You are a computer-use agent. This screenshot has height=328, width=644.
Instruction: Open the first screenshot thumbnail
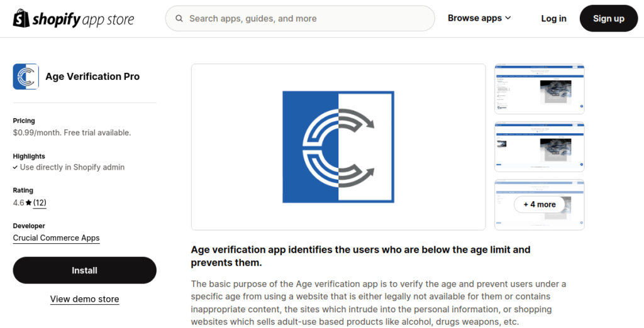[x=539, y=89]
